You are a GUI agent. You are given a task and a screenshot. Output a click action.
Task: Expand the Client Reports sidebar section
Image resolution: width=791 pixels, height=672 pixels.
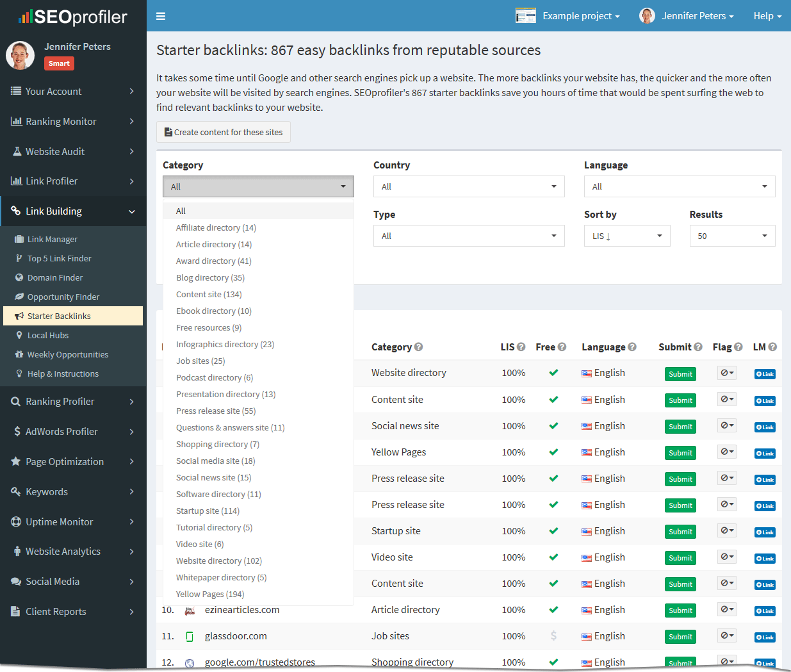pyautogui.click(x=73, y=611)
